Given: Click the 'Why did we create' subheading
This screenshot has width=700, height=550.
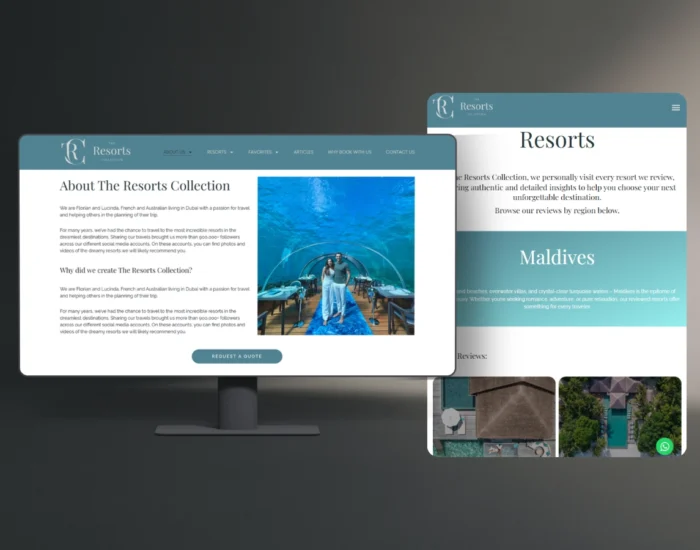Looking at the screenshot, I should tap(126, 270).
